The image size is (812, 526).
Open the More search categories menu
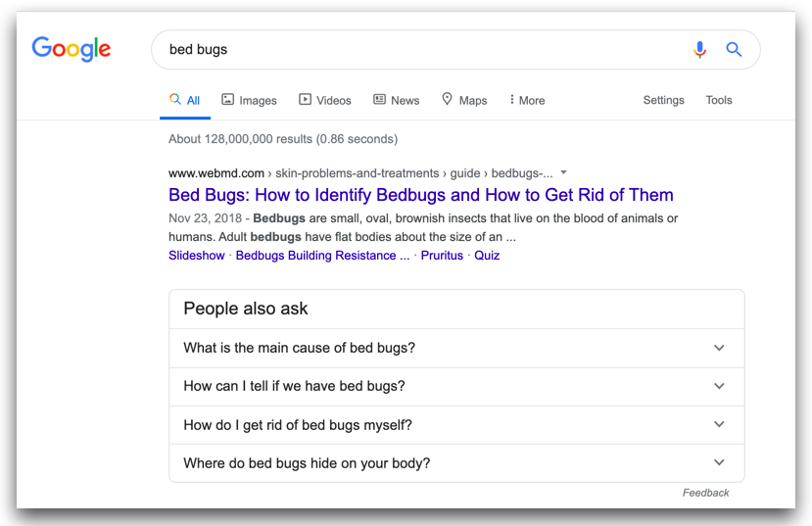tap(527, 100)
